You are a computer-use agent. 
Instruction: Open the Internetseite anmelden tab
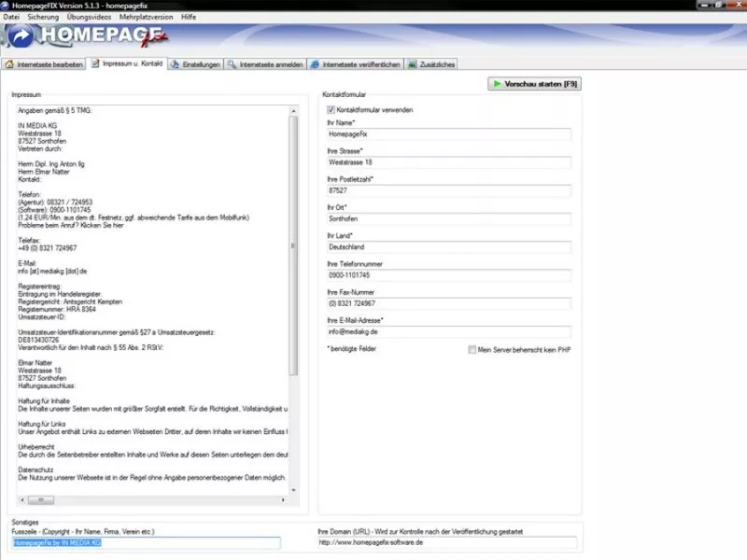(266, 64)
